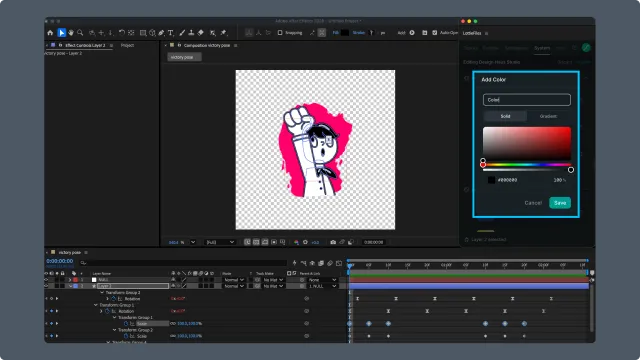Toggle visibility eye of the NULL layer
This screenshot has width=640, height=360.
pos(46,280)
